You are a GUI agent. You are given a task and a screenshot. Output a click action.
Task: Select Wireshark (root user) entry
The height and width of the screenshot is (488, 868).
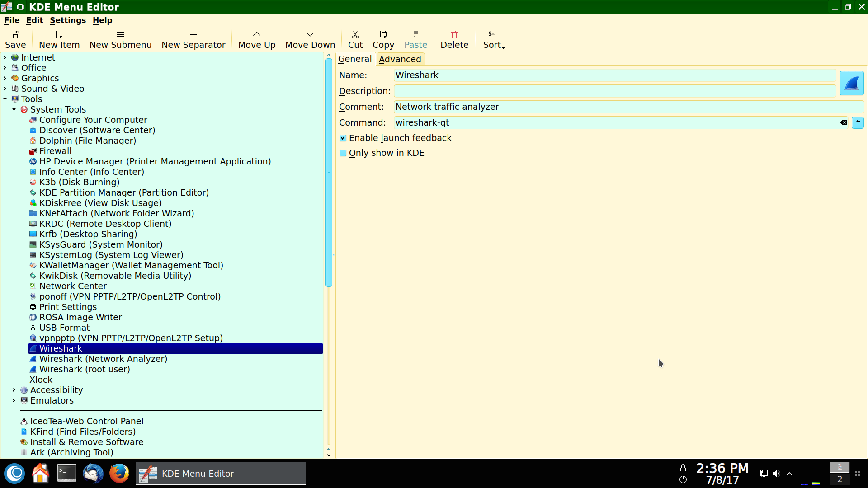point(85,369)
